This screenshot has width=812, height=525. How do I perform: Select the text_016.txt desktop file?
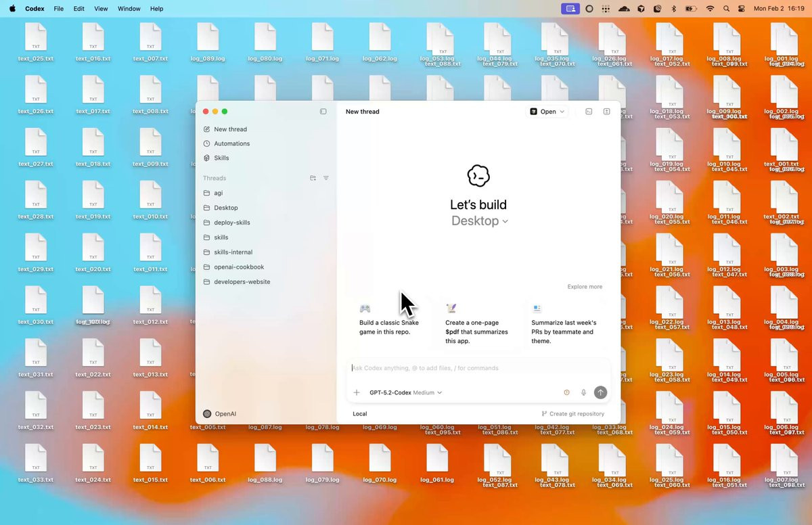pos(93,42)
